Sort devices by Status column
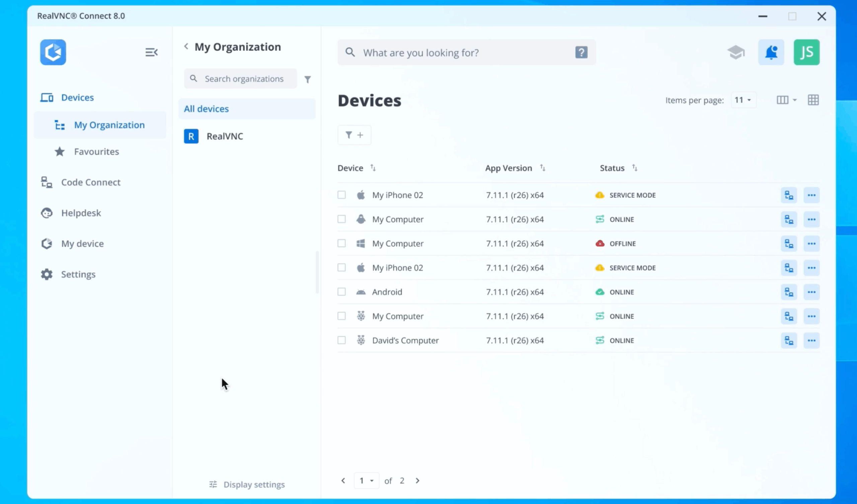Screen dimensions: 857x504 click(x=635, y=168)
